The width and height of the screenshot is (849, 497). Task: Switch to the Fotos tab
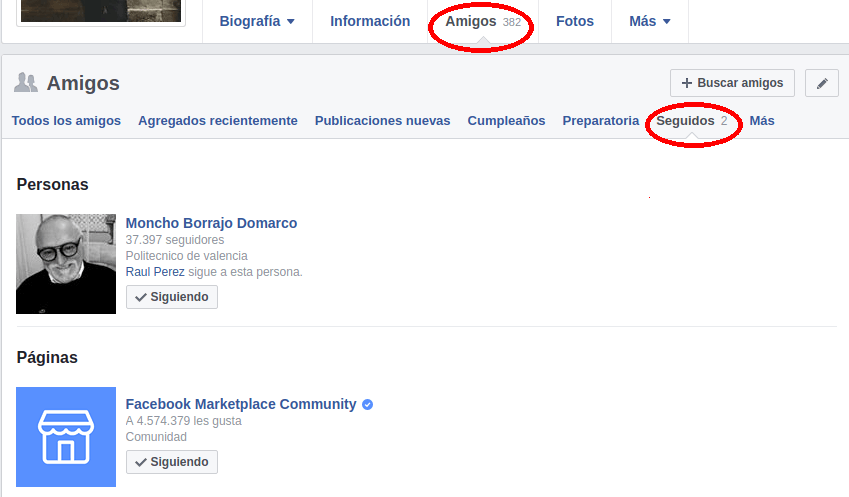pyautogui.click(x=574, y=21)
